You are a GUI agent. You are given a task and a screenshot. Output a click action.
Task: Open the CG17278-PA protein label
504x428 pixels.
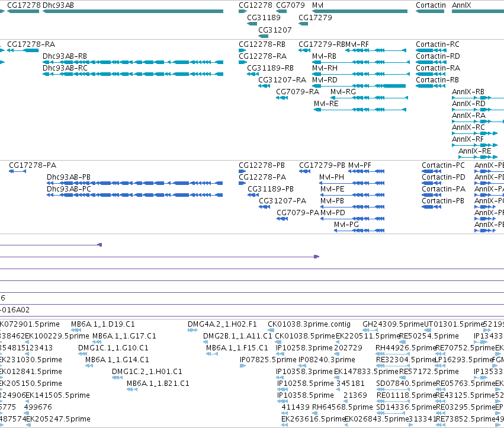point(33,165)
